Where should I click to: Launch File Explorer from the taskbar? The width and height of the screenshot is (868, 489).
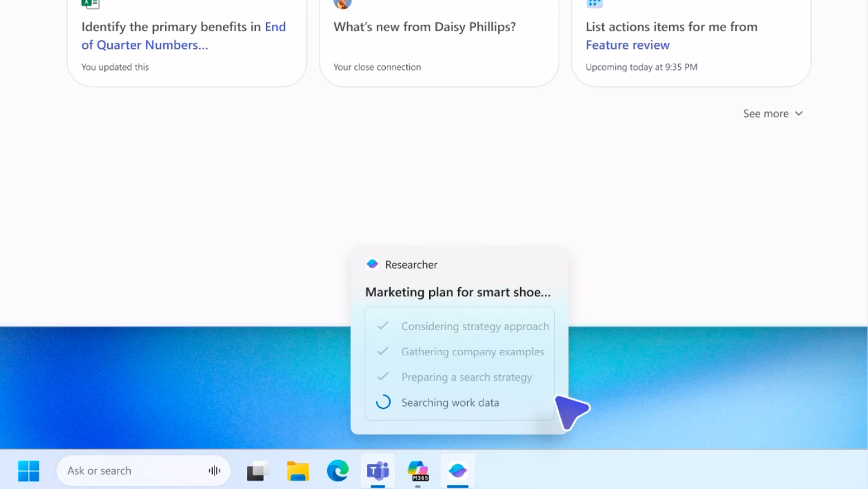click(298, 471)
